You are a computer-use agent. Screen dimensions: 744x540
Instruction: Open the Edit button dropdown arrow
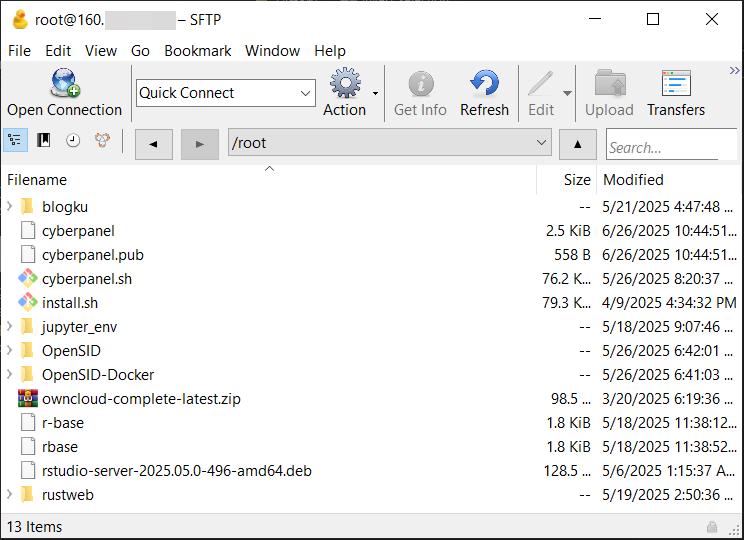pos(567,93)
